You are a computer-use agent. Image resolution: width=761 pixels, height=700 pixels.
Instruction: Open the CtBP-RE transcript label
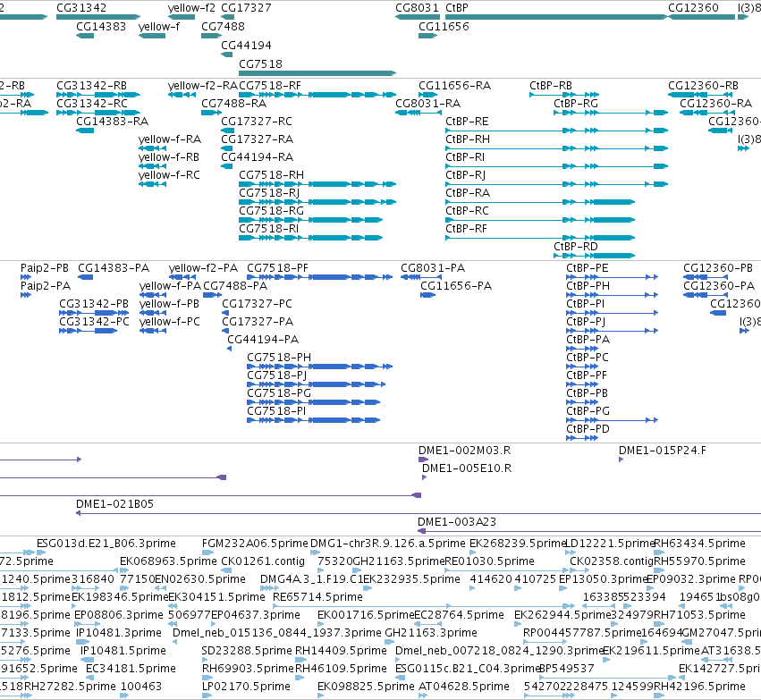coord(467,122)
